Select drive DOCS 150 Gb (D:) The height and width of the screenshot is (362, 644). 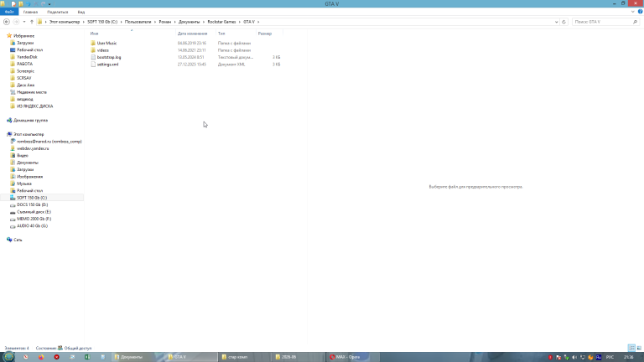33,204
